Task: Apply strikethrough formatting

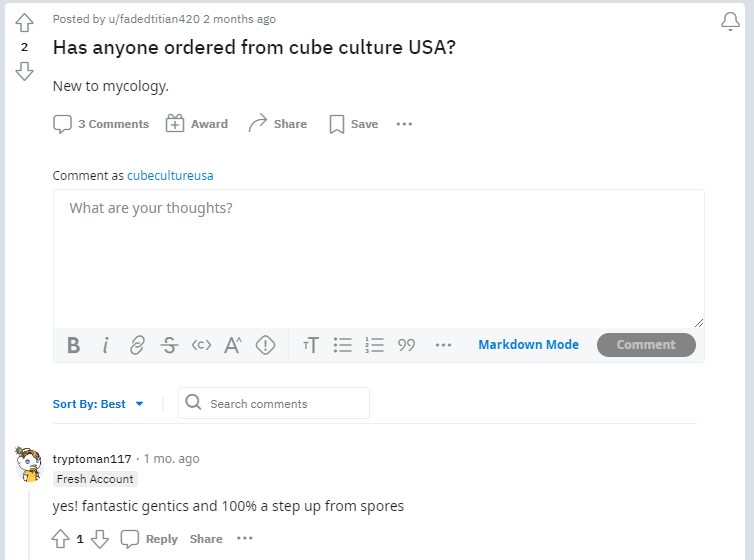Action: [169, 345]
